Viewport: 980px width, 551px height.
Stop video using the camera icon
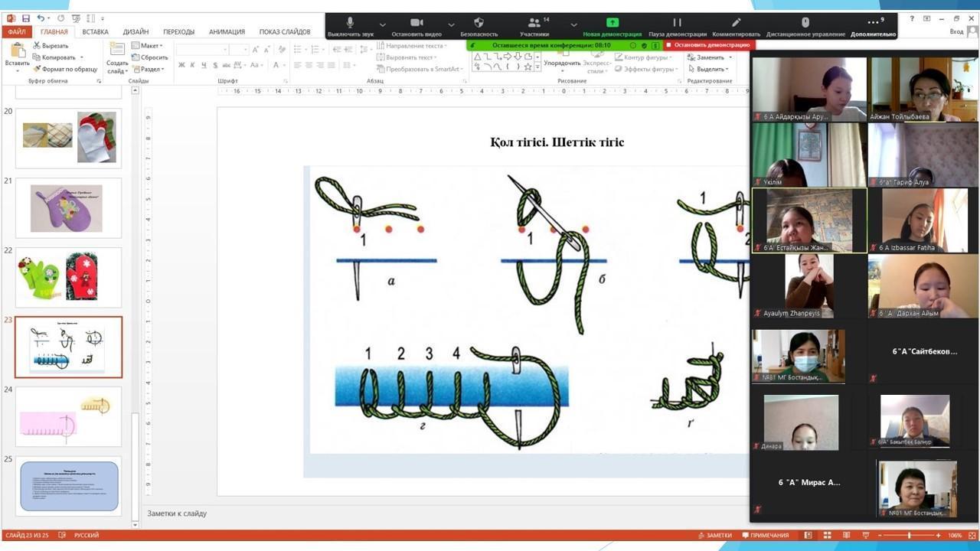click(x=416, y=24)
